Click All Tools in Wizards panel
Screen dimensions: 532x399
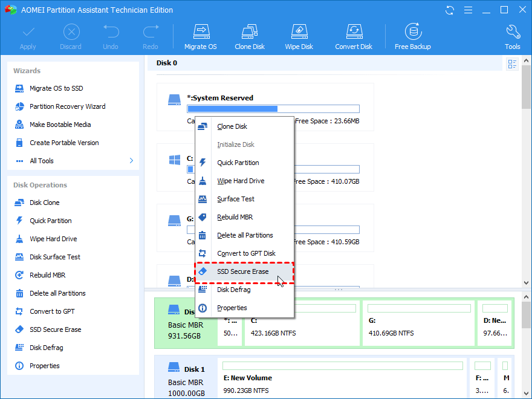(x=41, y=161)
